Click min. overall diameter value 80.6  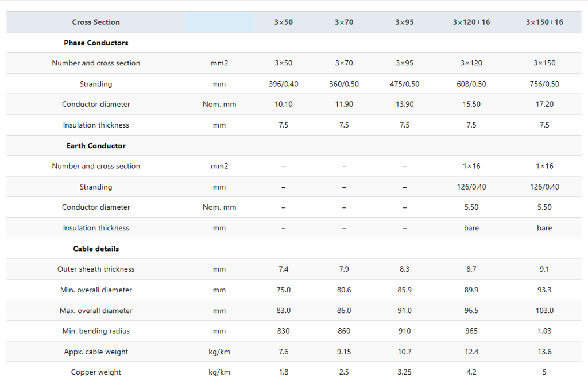coord(344,290)
